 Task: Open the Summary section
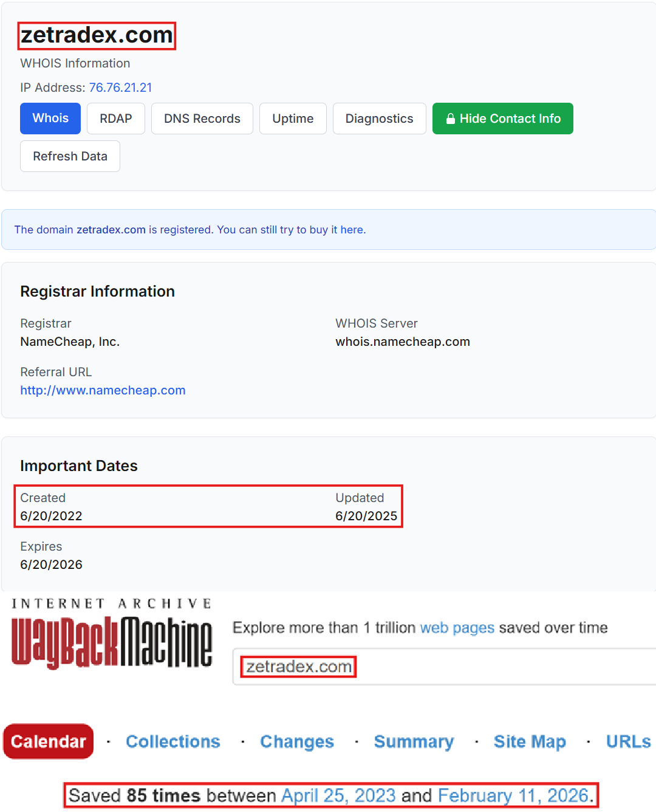(x=414, y=741)
